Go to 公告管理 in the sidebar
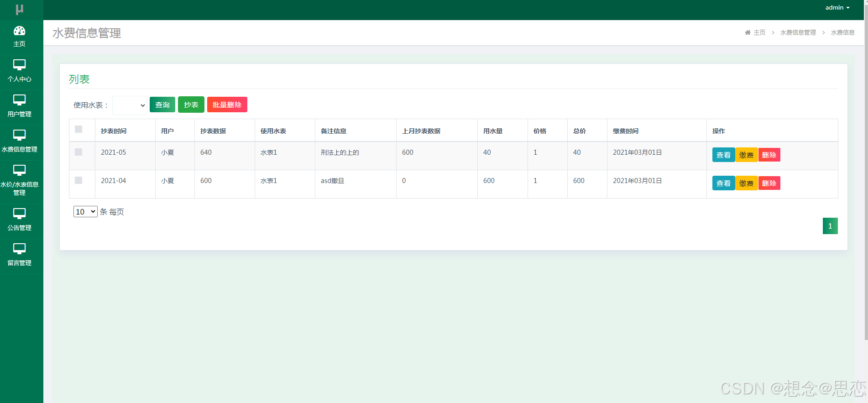868x403 pixels. click(19, 228)
